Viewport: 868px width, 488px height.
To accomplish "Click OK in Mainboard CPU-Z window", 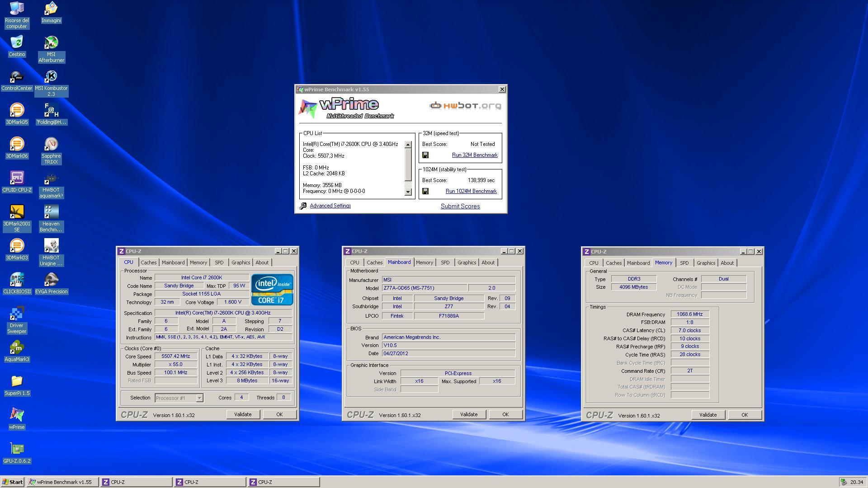I will point(505,414).
